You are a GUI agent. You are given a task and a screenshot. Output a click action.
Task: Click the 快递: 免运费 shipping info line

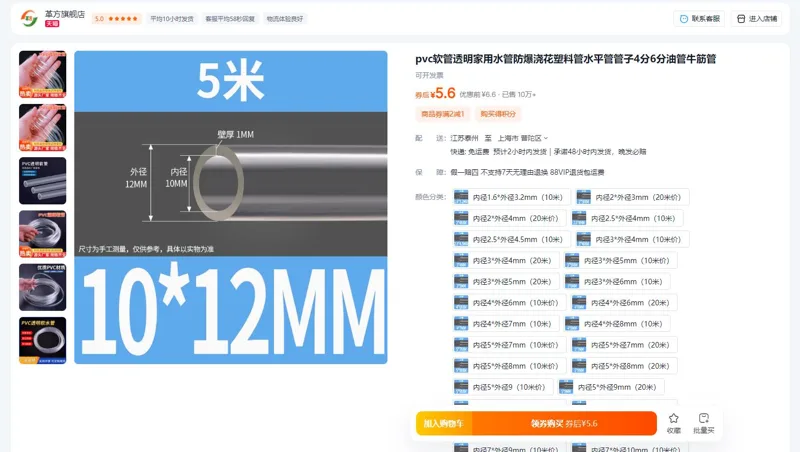pyautogui.click(x=548, y=152)
